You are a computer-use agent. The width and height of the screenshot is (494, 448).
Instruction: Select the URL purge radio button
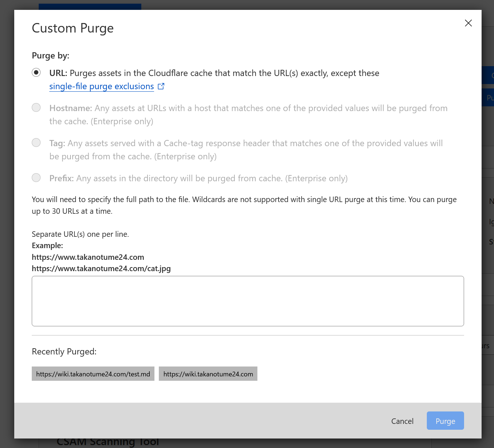click(36, 72)
